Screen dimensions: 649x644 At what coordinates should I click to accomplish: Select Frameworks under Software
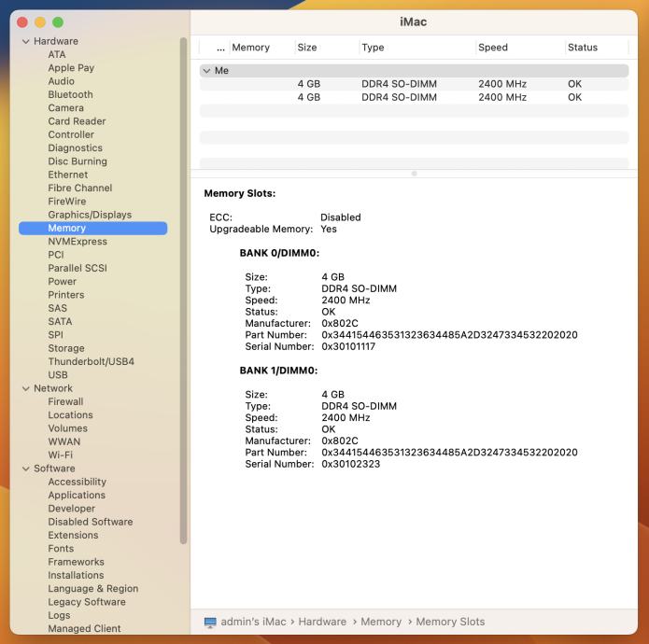[x=77, y=562]
